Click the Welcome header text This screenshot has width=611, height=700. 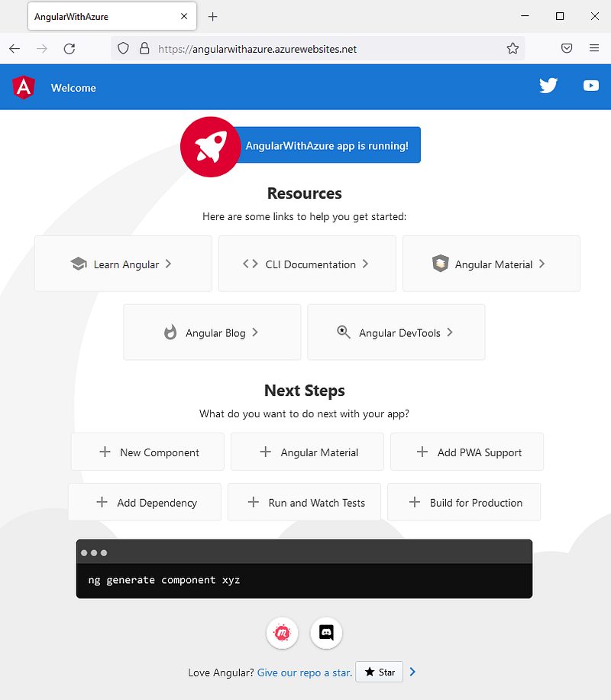click(73, 88)
